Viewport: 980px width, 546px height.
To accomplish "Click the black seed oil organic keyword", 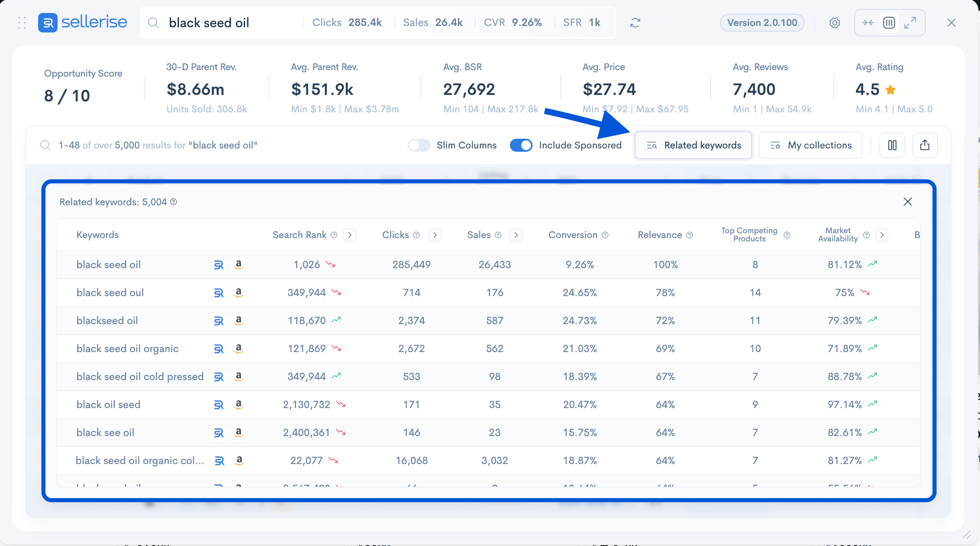I will tap(127, 349).
